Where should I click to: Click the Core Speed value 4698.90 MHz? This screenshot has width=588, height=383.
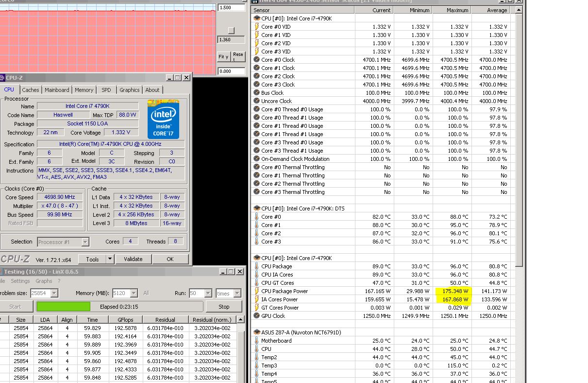[x=60, y=197]
